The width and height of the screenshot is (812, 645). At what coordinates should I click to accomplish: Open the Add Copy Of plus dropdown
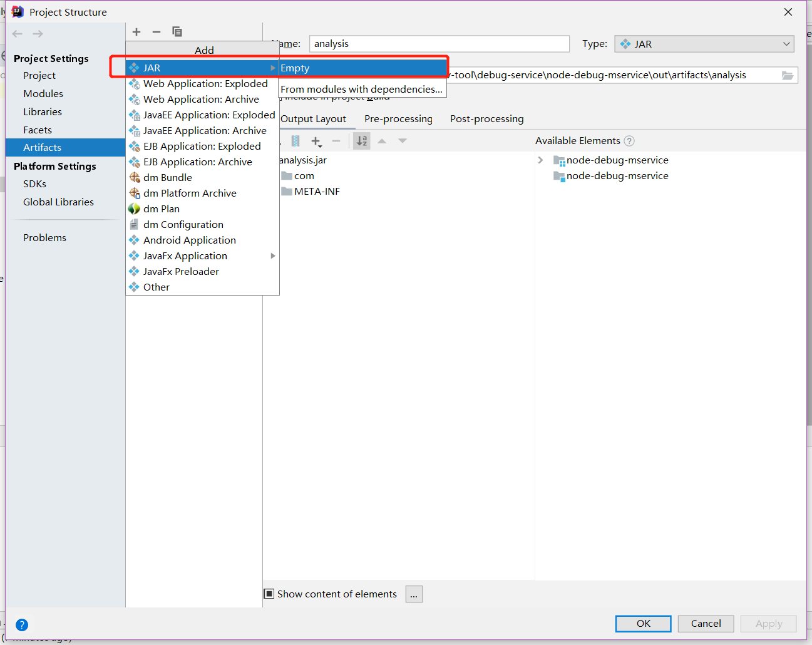tap(317, 142)
